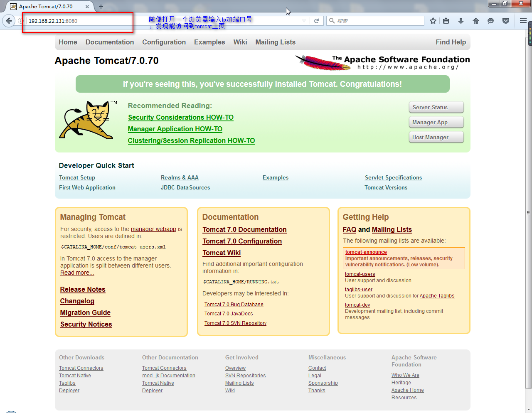Reload the current Tomcat page
The image size is (532, 413).
(316, 21)
